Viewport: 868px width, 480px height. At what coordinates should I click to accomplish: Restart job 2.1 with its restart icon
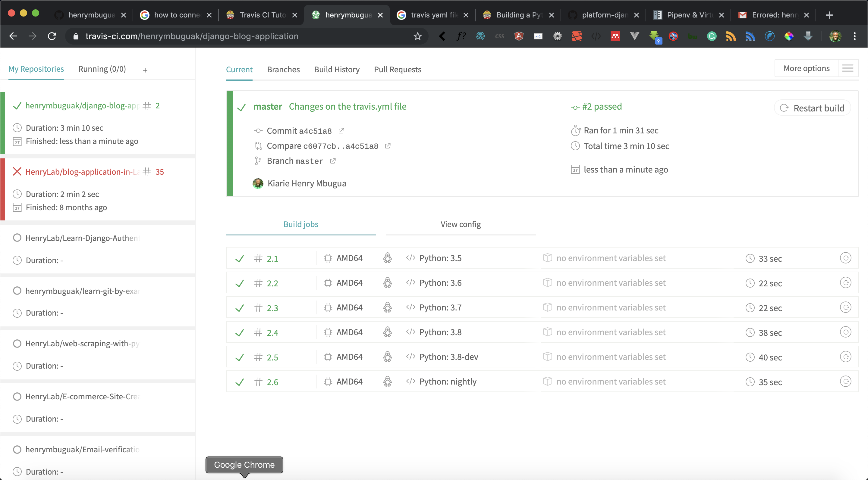tap(845, 258)
